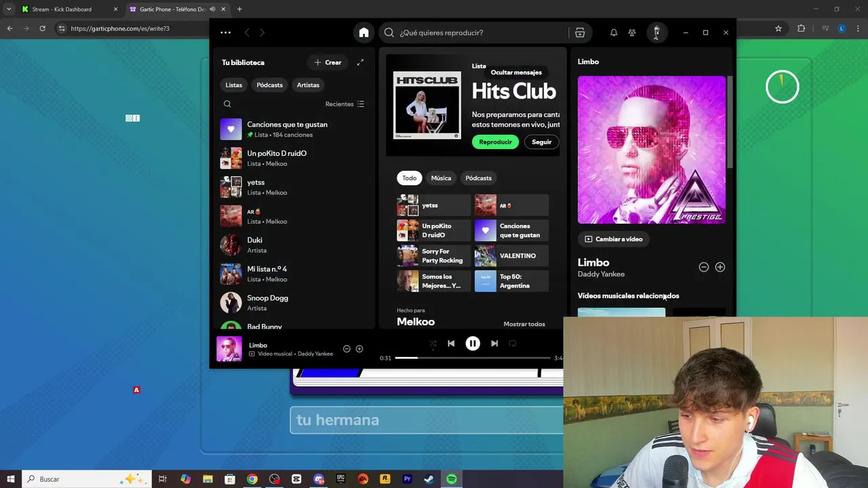Switch to video with Cambiar a video
Screen dimensions: 868x488
(x=614, y=239)
